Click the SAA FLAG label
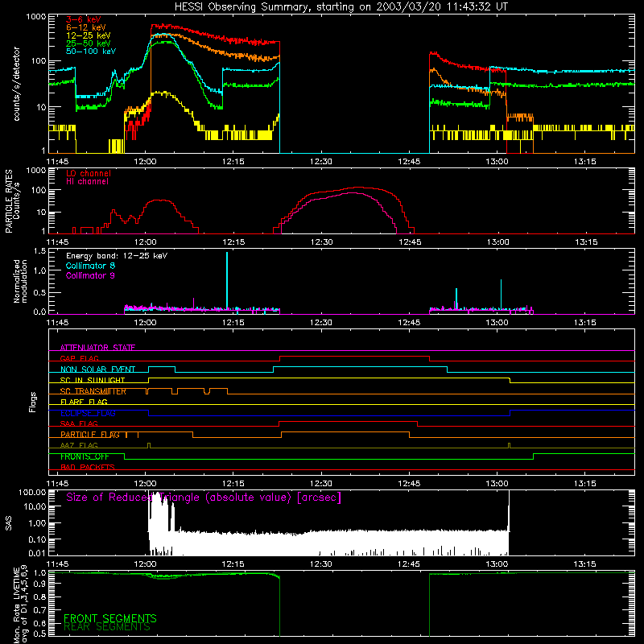 tap(79, 423)
